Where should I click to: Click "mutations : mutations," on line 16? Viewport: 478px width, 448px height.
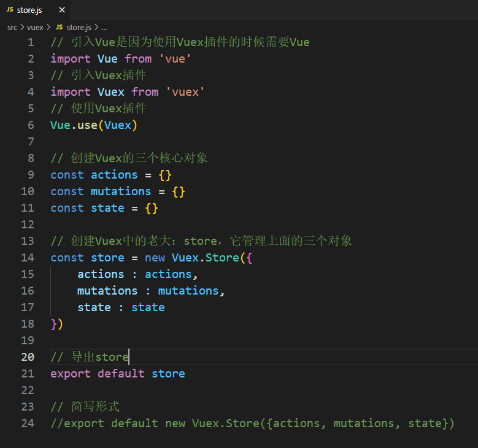(151, 291)
